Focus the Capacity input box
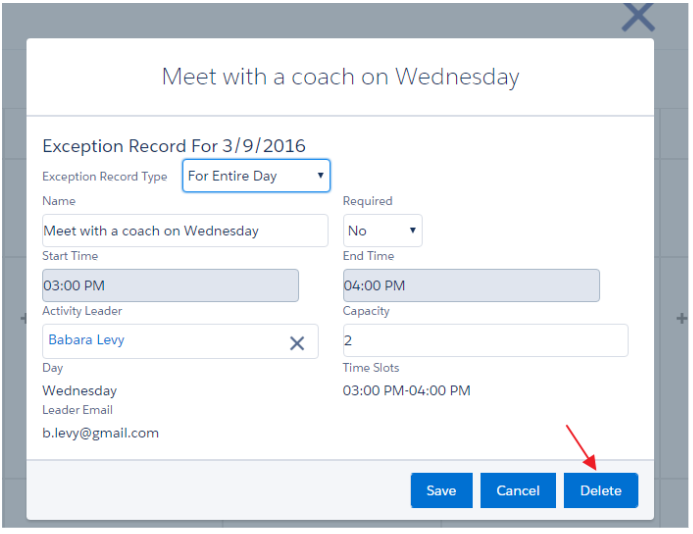 click(x=485, y=341)
